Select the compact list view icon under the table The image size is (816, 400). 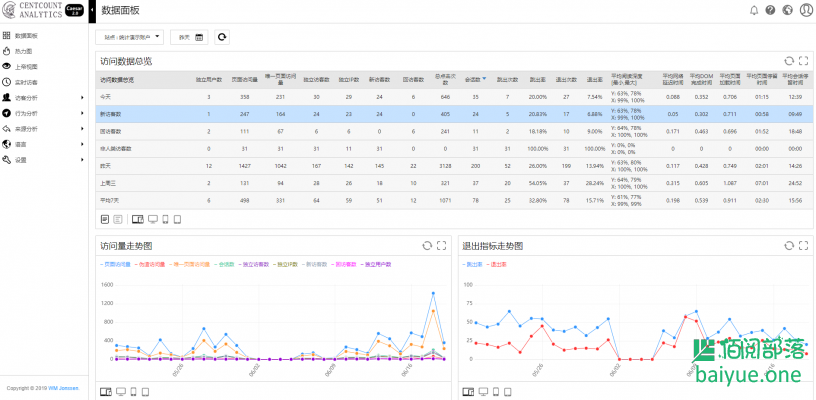click(118, 220)
